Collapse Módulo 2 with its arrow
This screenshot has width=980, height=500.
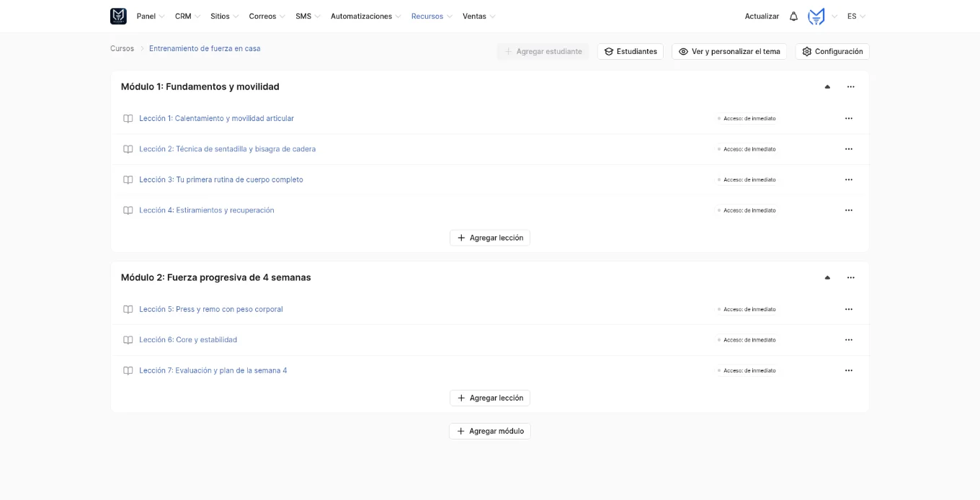[827, 277]
